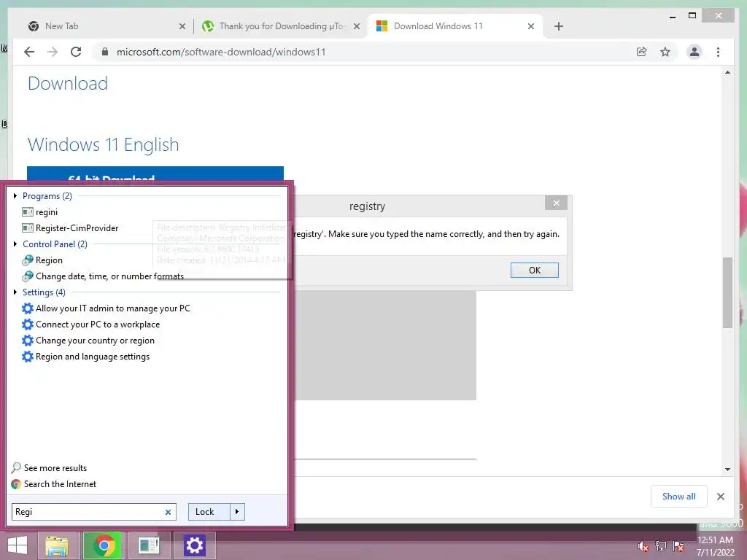Collapse the Settings (4) group
Screen dimensions: 747x560
[15, 292]
